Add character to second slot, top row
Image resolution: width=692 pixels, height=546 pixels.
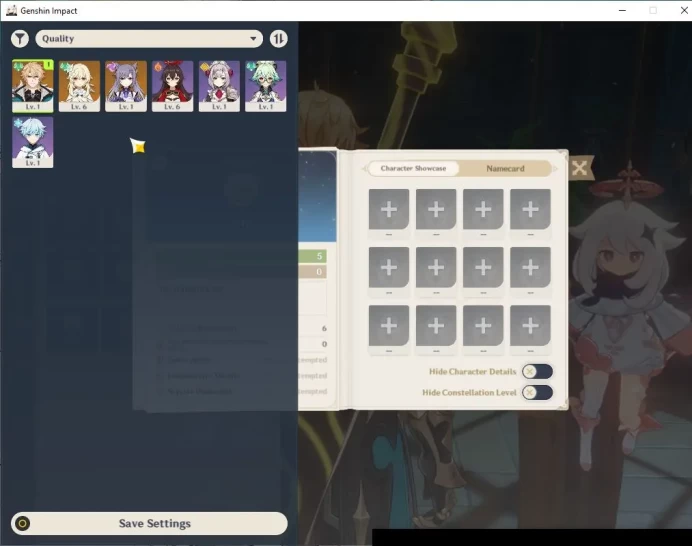436,209
